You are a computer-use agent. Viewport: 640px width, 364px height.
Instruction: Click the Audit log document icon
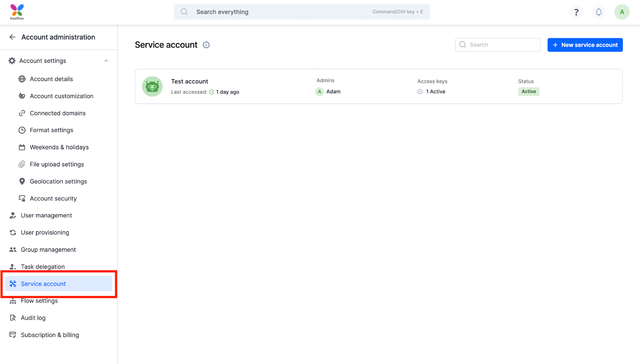click(13, 318)
